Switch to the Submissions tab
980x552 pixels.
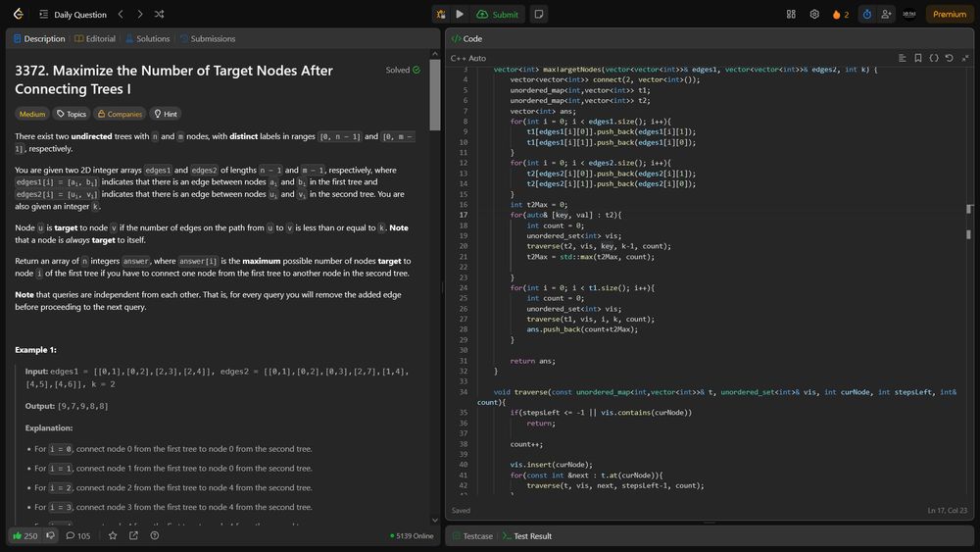(208, 39)
